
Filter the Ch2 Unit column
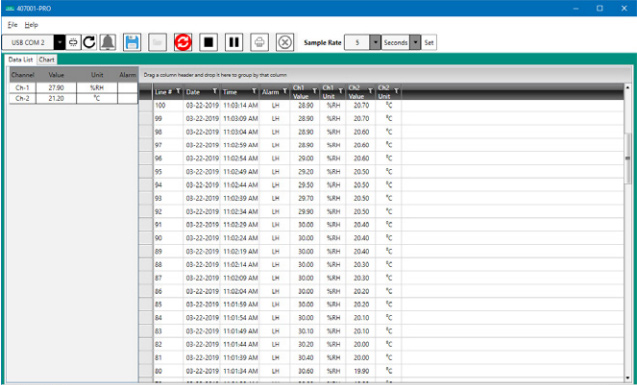396,91
